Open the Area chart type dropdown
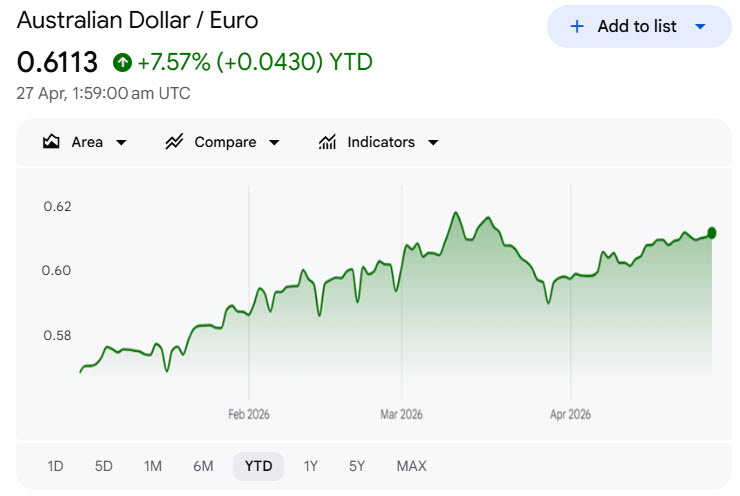This screenshot has width=740, height=496. 122,143
